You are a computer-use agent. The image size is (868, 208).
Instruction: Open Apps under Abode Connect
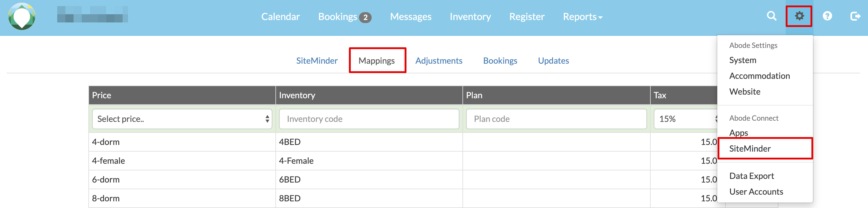tap(738, 133)
